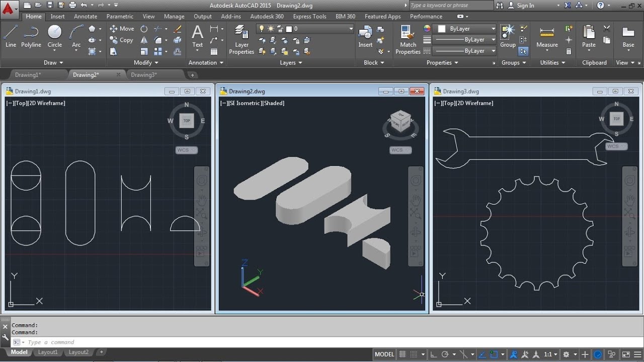Image resolution: width=644 pixels, height=362 pixels.
Task: Choose the Arc tool
Action: [76, 36]
